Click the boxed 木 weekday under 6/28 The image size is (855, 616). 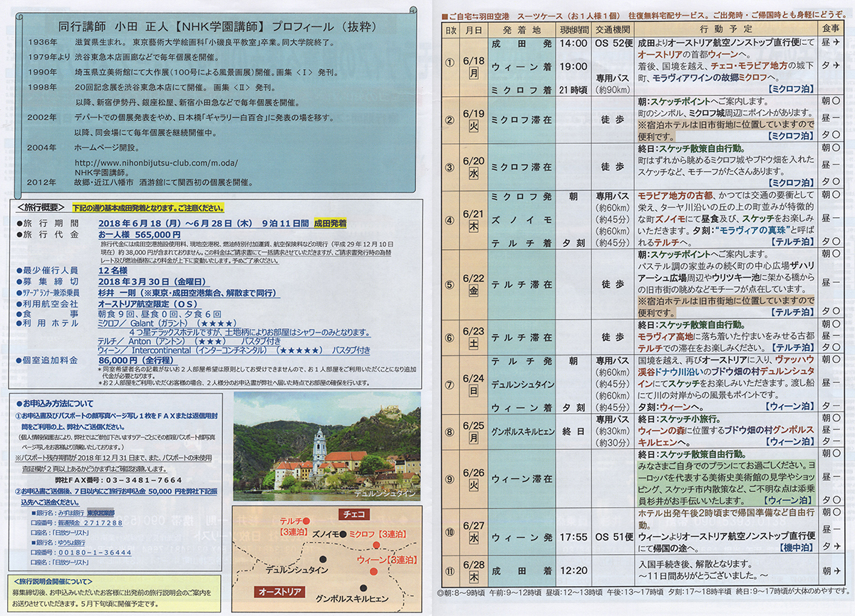(473, 577)
